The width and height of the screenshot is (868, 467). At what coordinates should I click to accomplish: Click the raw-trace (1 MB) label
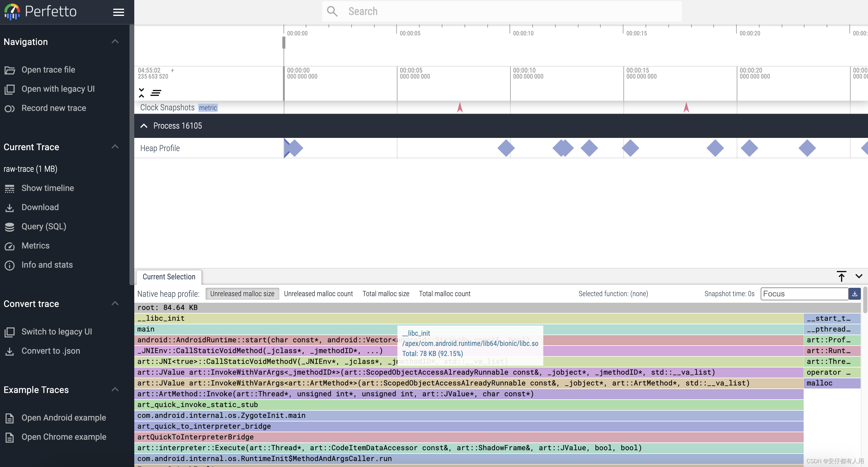(x=30, y=169)
